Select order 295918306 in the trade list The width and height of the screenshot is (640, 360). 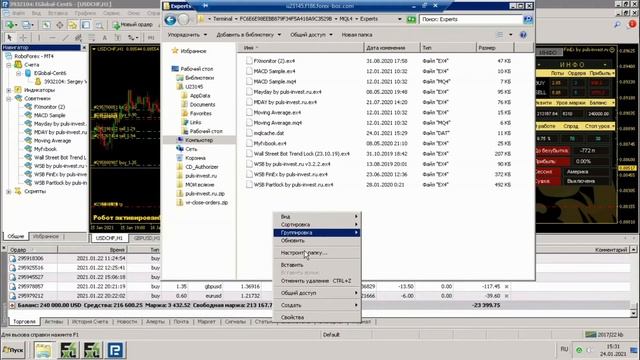click(31, 258)
